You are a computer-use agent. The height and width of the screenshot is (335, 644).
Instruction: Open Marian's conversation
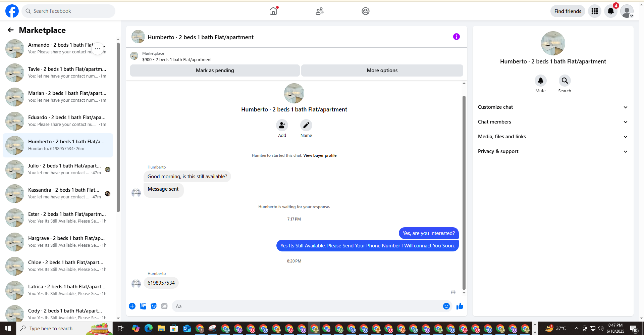[x=58, y=97]
